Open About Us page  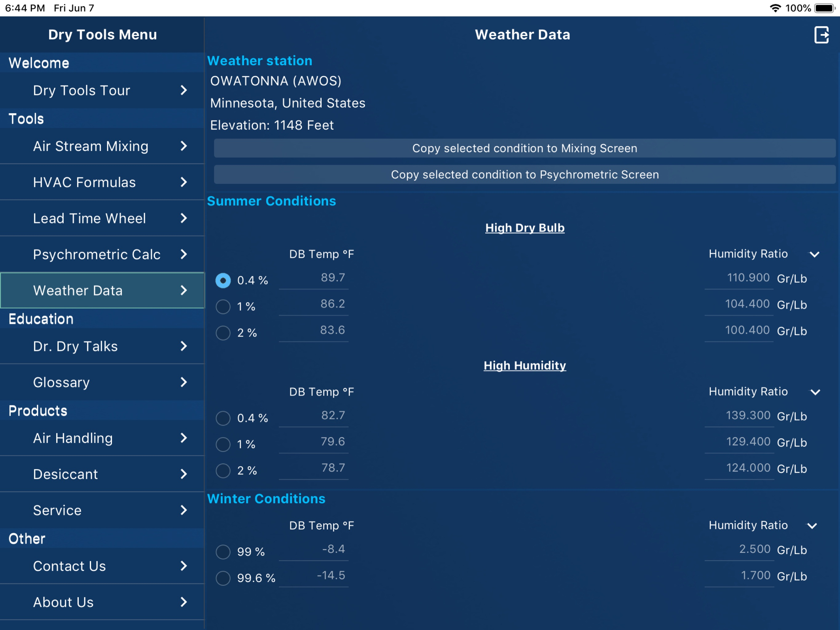tap(102, 602)
